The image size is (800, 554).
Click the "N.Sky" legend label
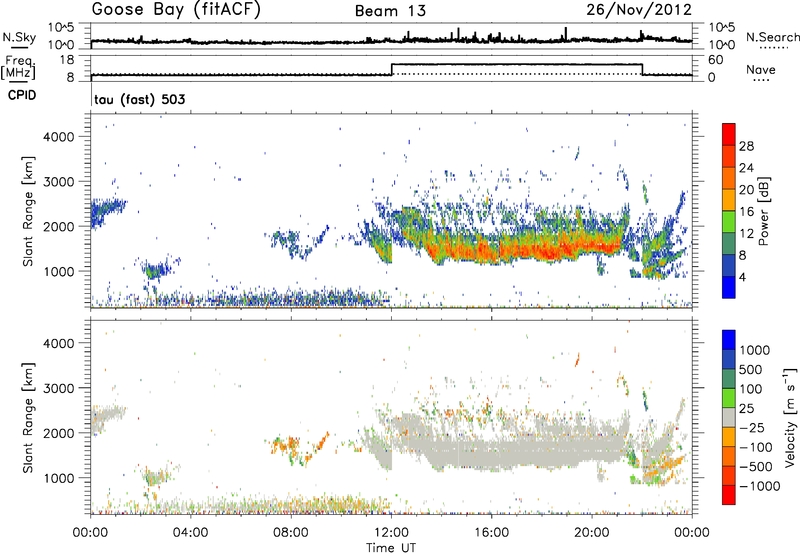19,37
